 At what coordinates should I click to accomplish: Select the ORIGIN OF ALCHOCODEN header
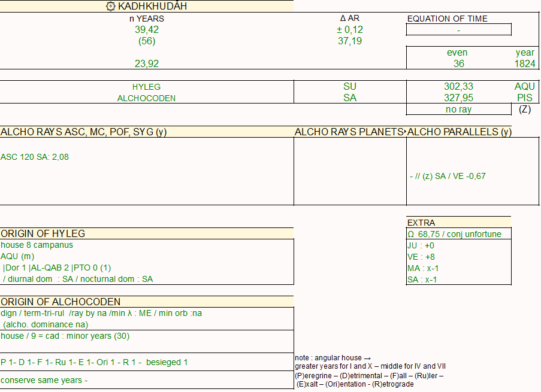[61, 302]
